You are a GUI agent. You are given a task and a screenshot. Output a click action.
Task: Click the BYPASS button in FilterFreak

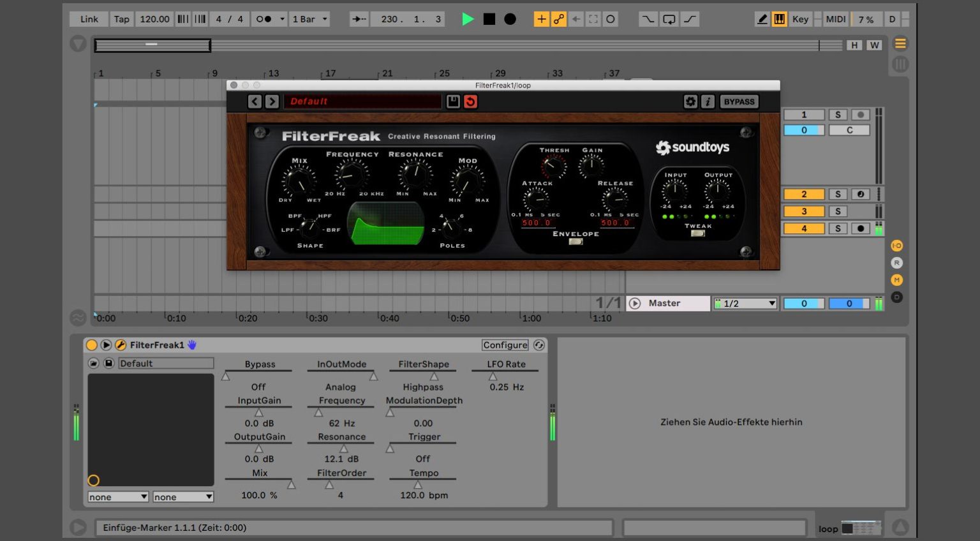(739, 101)
